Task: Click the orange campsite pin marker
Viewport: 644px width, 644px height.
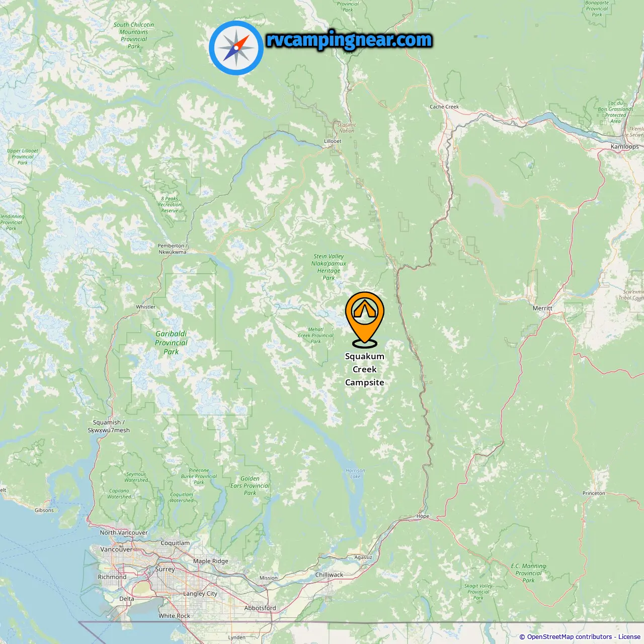Action: 365,319
